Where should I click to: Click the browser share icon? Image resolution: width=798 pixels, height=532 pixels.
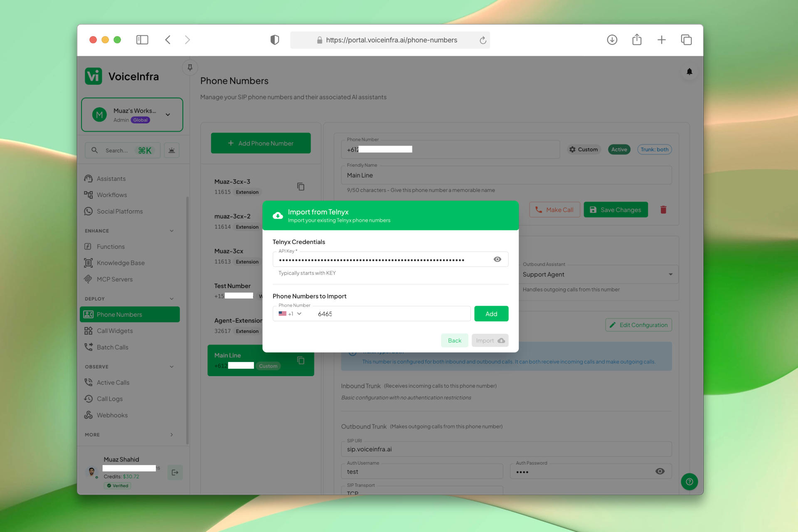pyautogui.click(x=637, y=40)
